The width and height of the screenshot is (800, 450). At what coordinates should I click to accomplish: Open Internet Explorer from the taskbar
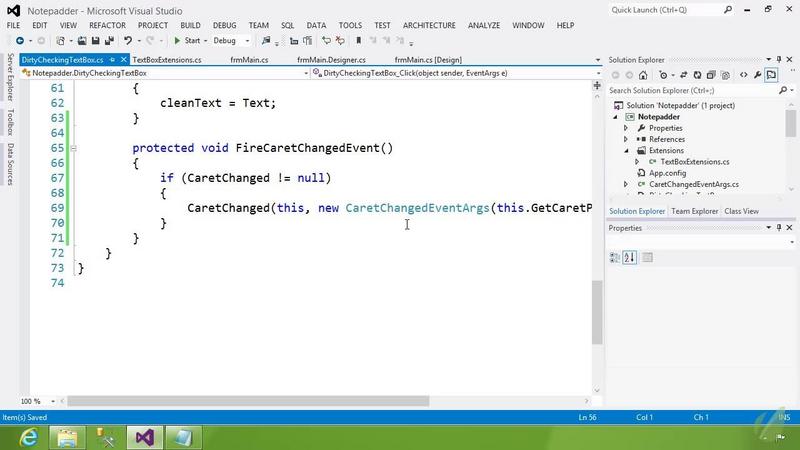click(29, 437)
